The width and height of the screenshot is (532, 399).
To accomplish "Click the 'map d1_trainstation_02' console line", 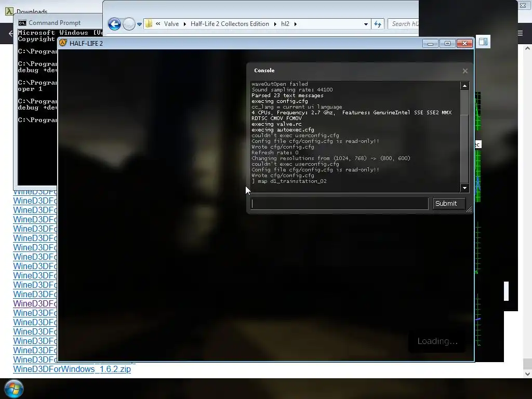I will [x=289, y=181].
